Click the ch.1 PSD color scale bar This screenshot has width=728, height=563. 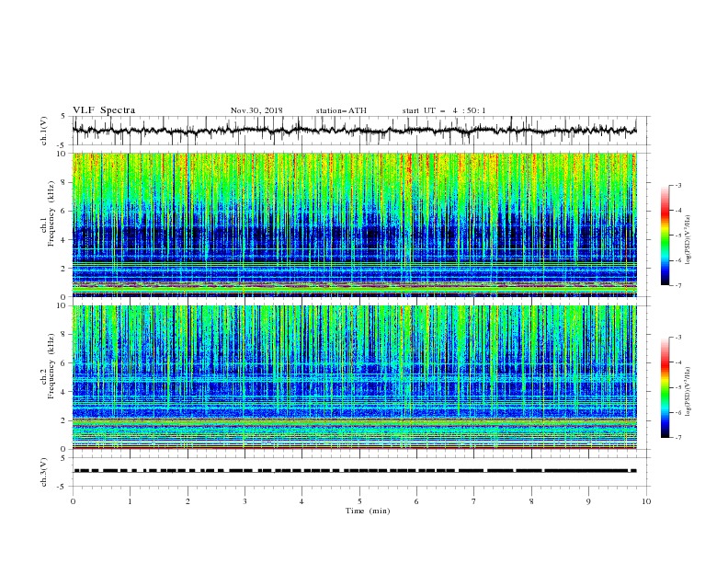[x=665, y=235]
